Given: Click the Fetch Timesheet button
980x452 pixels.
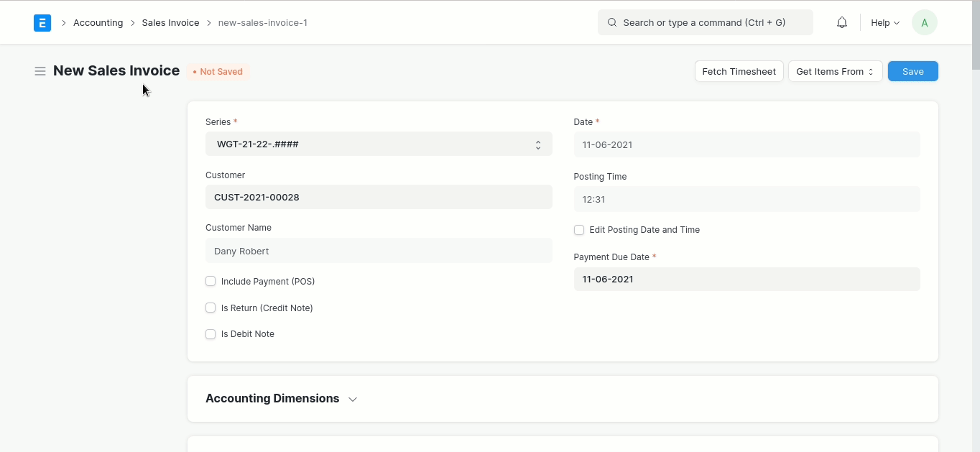Looking at the screenshot, I should coord(739,71).
